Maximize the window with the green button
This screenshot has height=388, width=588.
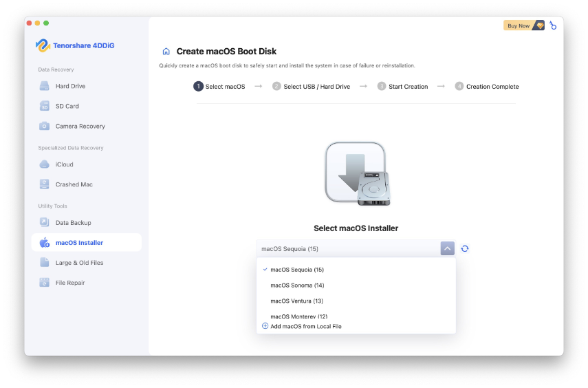point(46,23)
